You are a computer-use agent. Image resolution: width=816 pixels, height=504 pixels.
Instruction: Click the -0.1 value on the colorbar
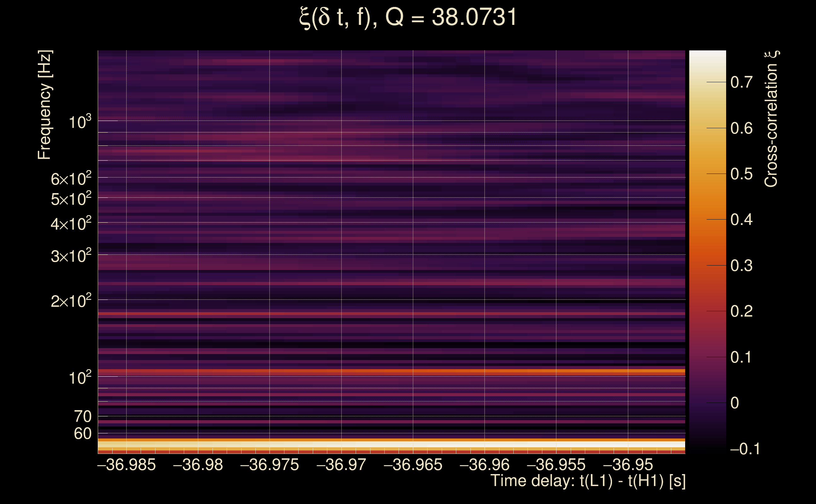745,449
